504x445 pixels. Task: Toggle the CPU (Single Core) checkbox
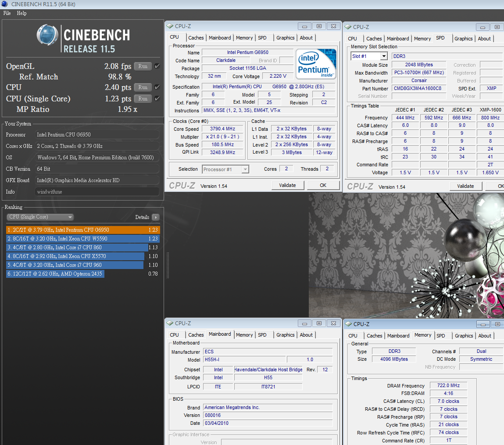coord(157,99)
